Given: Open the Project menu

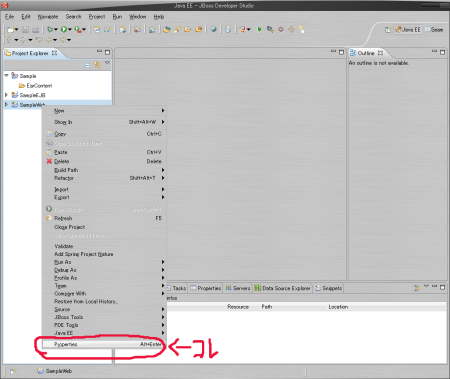Looking at the screenshot, I should point(97,17).
